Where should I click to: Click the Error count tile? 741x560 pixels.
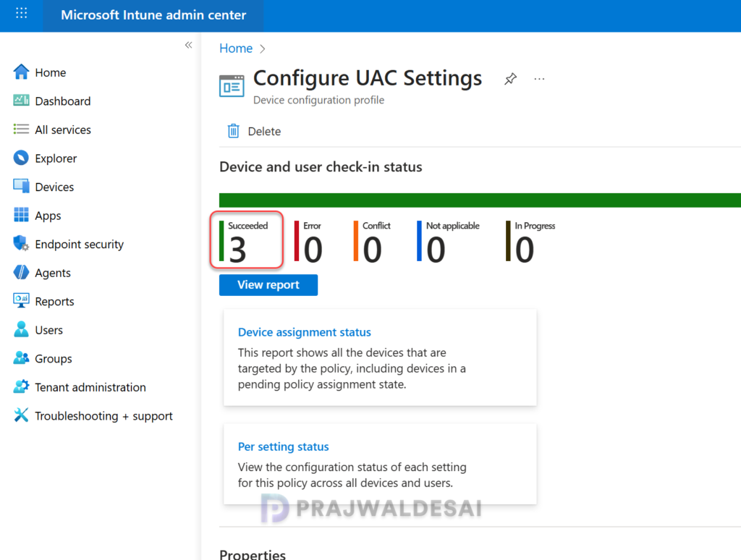[x=308, y=242]
